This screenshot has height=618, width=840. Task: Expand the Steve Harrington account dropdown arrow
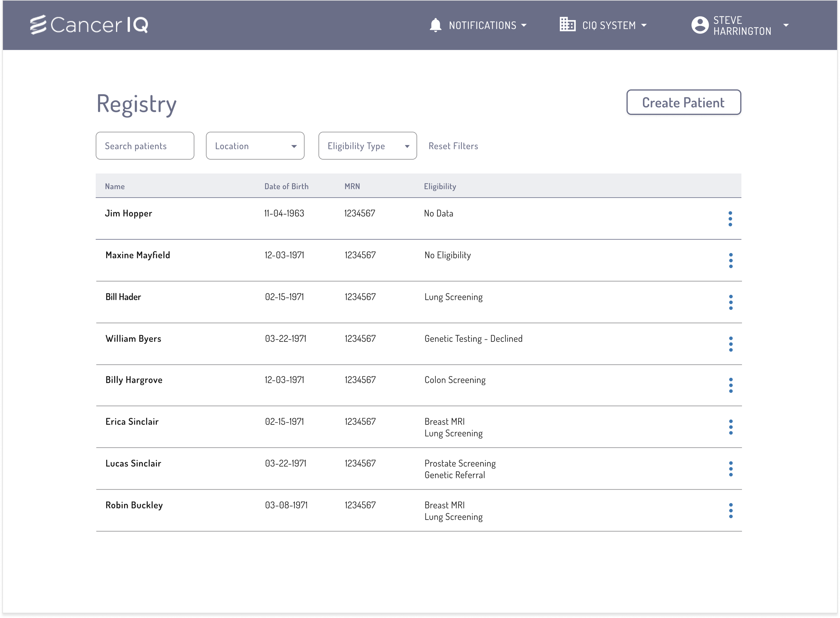coord(785,26)
